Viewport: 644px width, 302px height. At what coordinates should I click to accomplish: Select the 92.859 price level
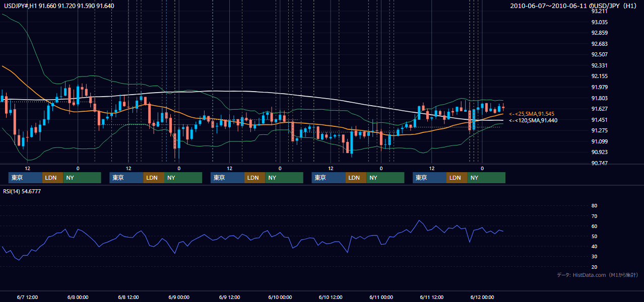point(599,33)
